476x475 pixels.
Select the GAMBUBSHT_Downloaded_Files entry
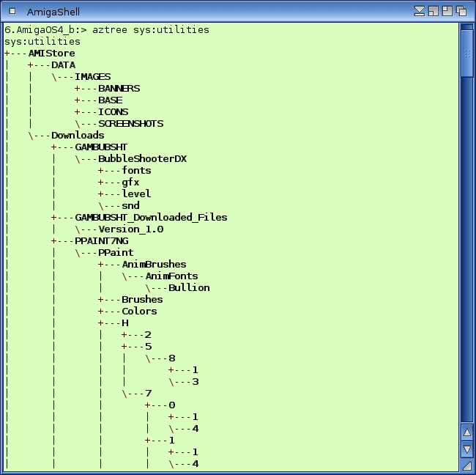tap(151, 218)
